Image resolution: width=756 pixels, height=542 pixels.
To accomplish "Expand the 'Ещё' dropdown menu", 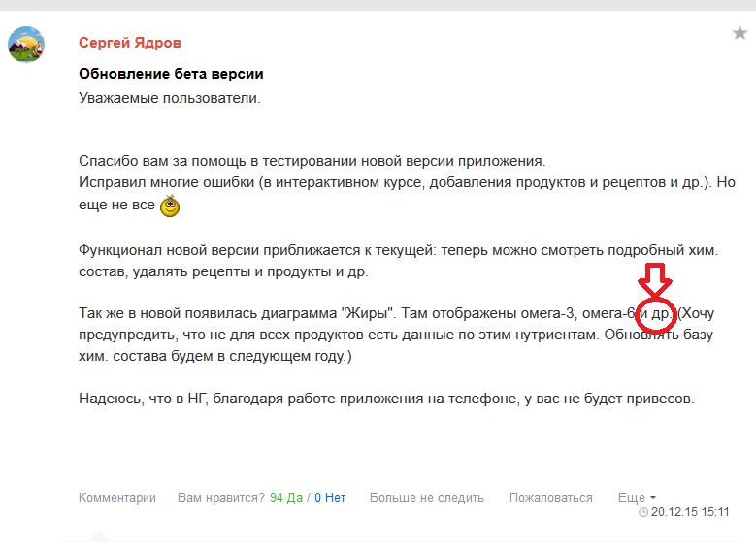I will pos(631,498).
